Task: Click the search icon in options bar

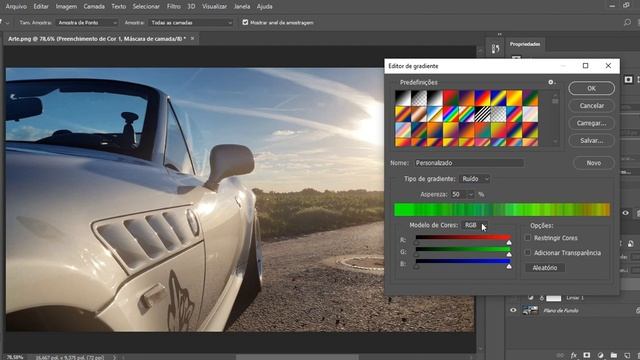Action: pyautogui.click(x=627, y=22)
